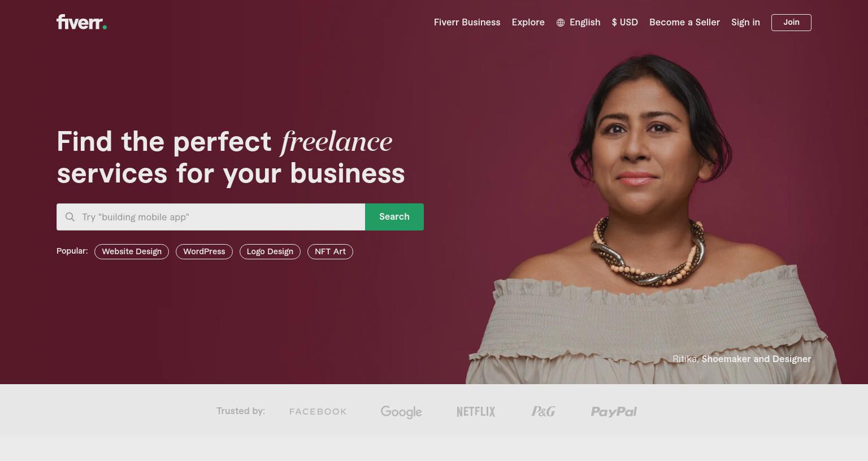Click the Google logo
The height and width of the screenshot is (461, 868).
click(401, 412)
